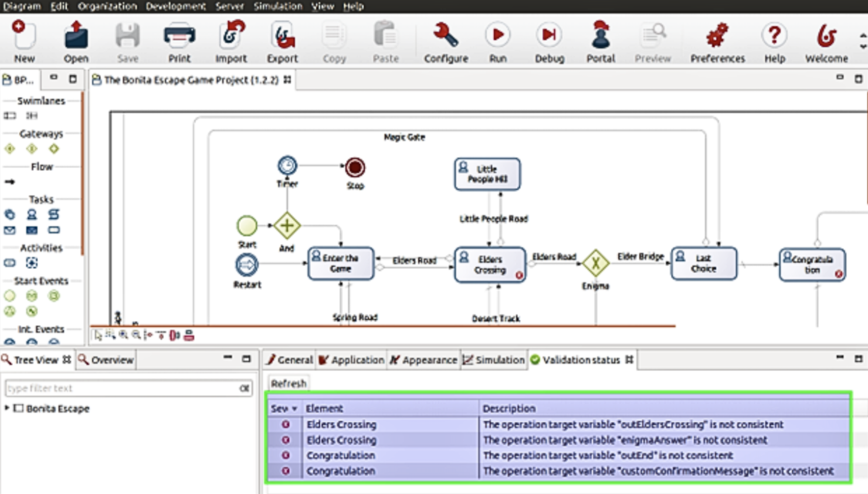Open the Diagram menu
The width and height of the screenshot is (868, 494).
point(22,6)
